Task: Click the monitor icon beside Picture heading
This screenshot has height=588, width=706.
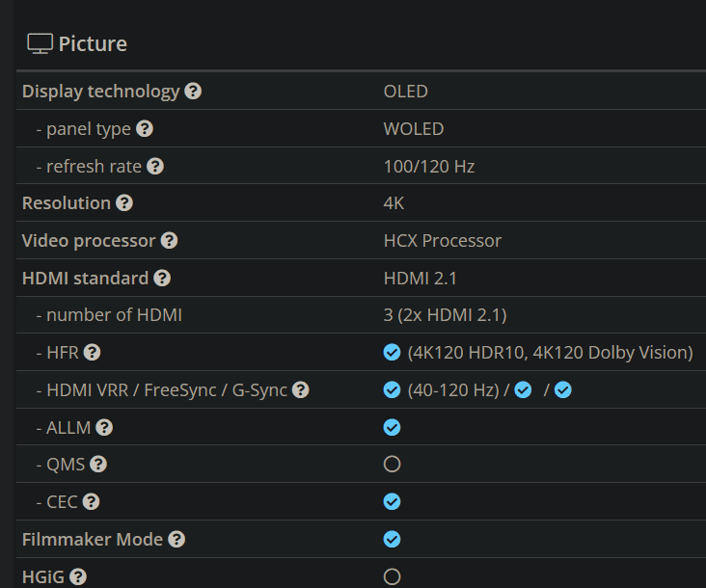Action: 40,43
